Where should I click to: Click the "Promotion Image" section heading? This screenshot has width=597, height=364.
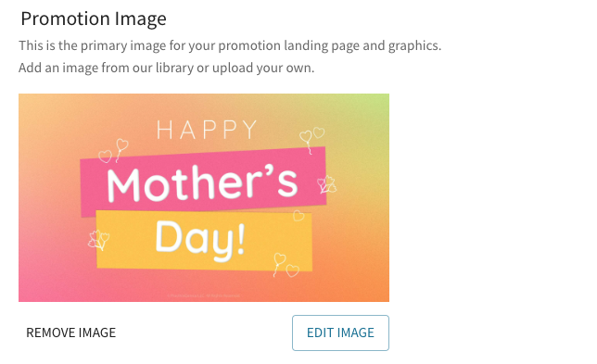pos(94,19)
